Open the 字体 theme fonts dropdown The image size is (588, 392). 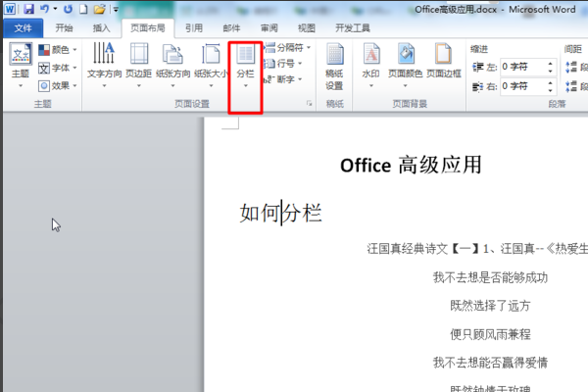coord(58,68)
